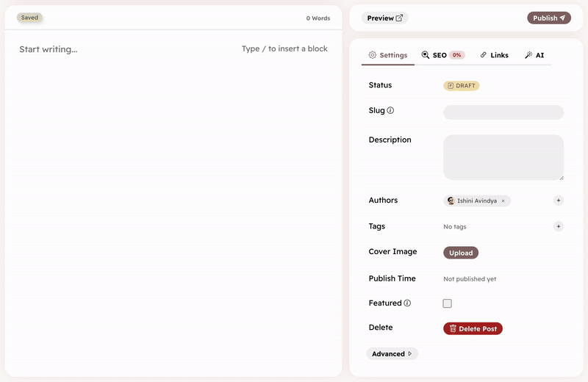Click Ishini Avindya's author avatar
The width and height of the screenshot is (588, 382).
coord(451,201)
